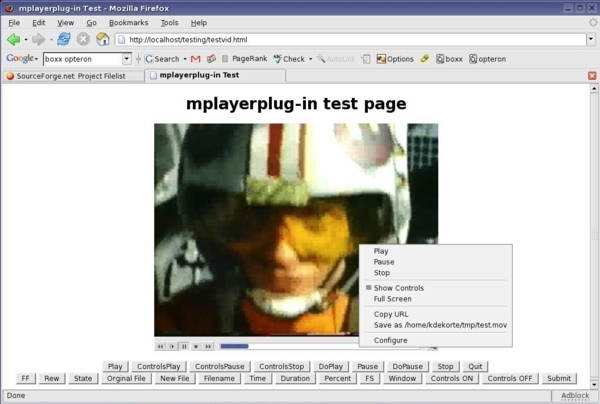The image size is (600, 404).
Task: Run the spell Check tool
Action: pos(290,59)
